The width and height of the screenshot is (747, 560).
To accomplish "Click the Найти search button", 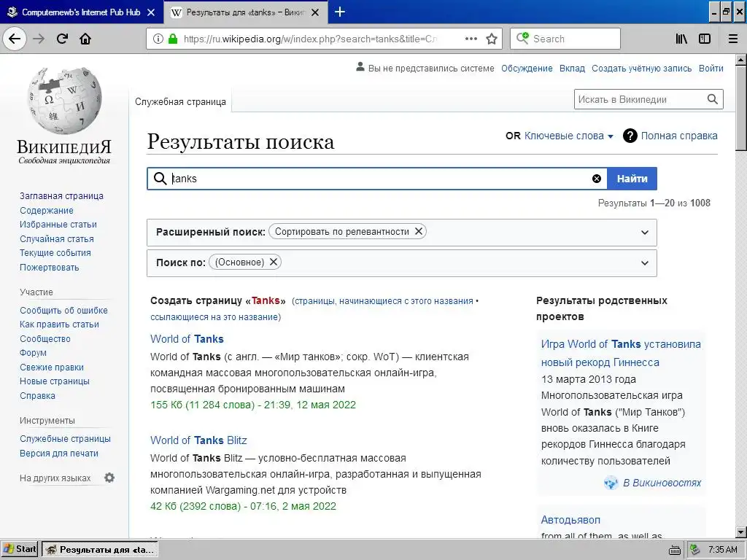I will [632, 179].
